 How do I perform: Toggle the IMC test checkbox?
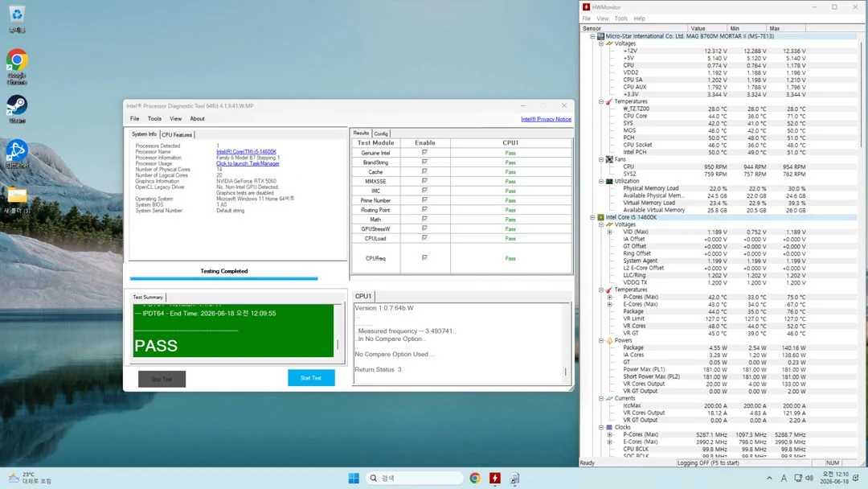click(424, 190)
